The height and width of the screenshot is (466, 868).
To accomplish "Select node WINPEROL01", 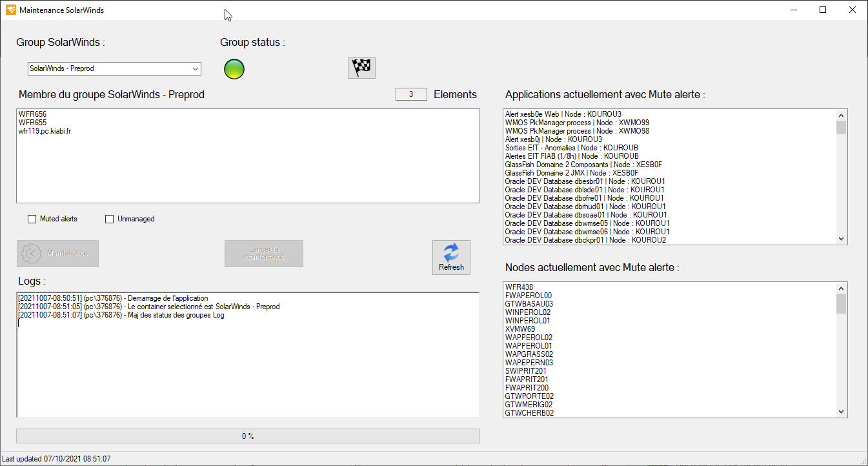I will 527,321.
